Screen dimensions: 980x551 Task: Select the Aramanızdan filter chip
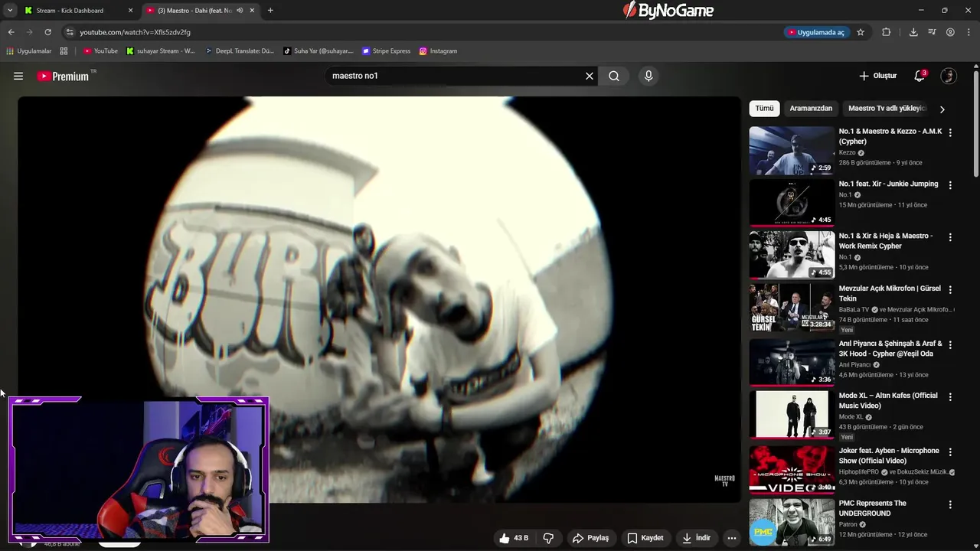coord(811,109)
